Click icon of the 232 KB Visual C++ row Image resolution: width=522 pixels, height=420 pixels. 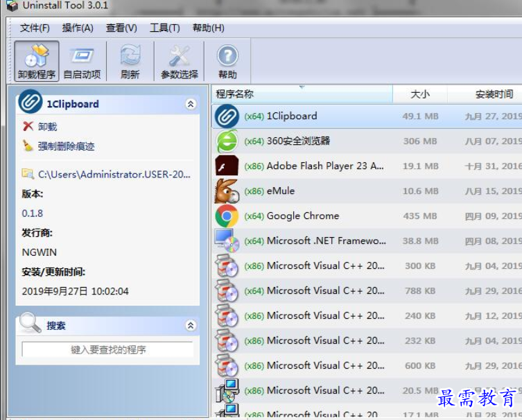coord(227,341)
